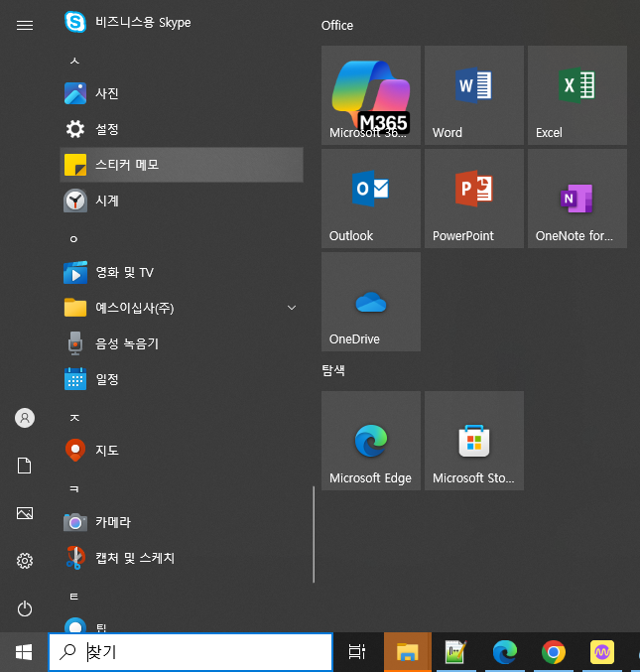The width and height of the screenshot is (640, 672).
Task: Open the Excel tile
Action: pos(577,95)
